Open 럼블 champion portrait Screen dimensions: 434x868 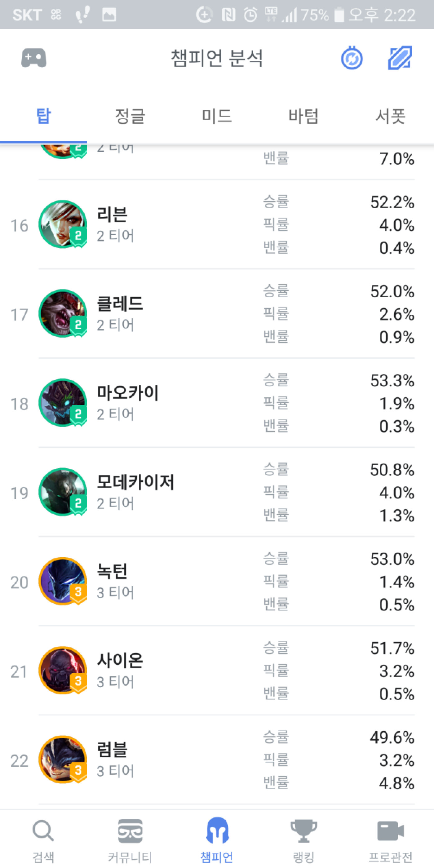pos(63,759)
